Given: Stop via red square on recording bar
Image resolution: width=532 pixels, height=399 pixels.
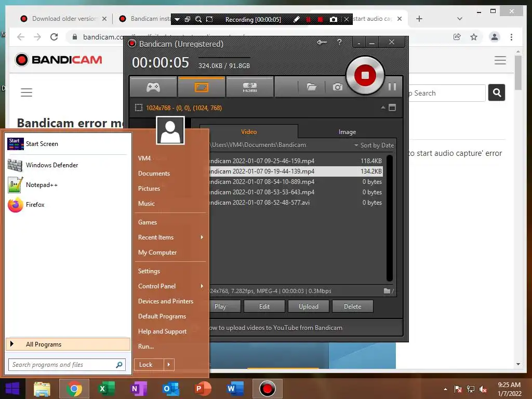Looking at the screenshot, I should tap(320, 19).
